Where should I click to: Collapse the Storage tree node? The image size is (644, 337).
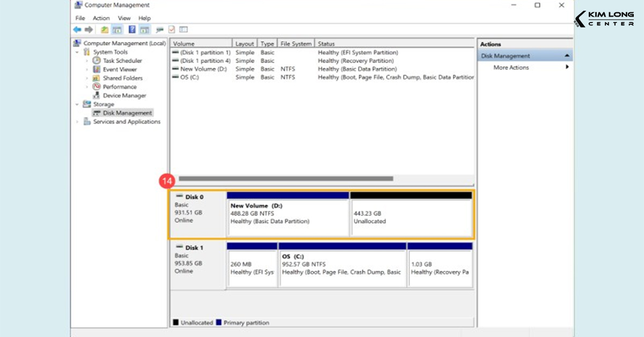[x=77, y=104]
